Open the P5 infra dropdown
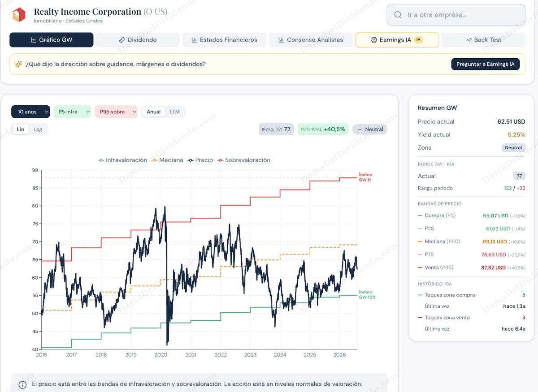Viewport: 538px width, 392px height. pos(72,112)
